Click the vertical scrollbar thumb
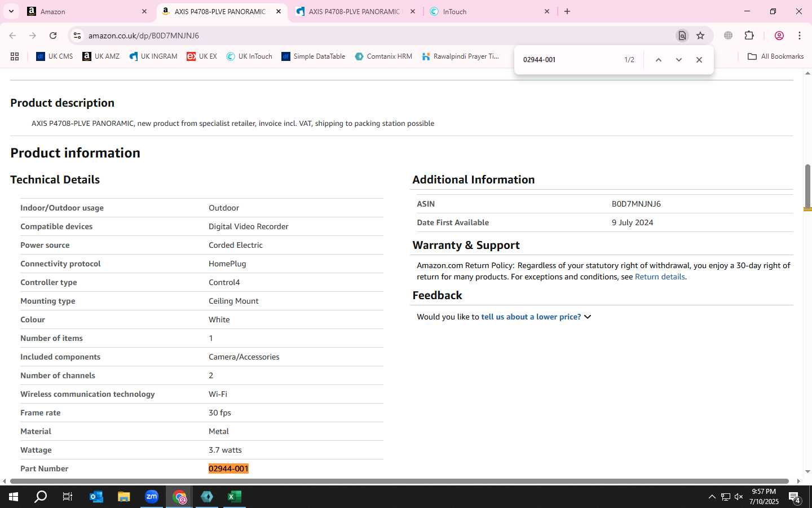The height and width of the screenshot is (508, 812). click(807, 186)
